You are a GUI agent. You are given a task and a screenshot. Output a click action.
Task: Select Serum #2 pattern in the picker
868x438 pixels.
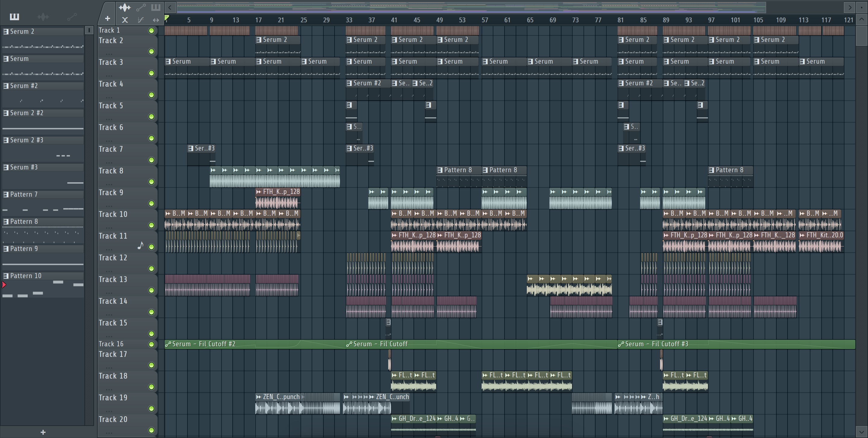pos(43,86)
